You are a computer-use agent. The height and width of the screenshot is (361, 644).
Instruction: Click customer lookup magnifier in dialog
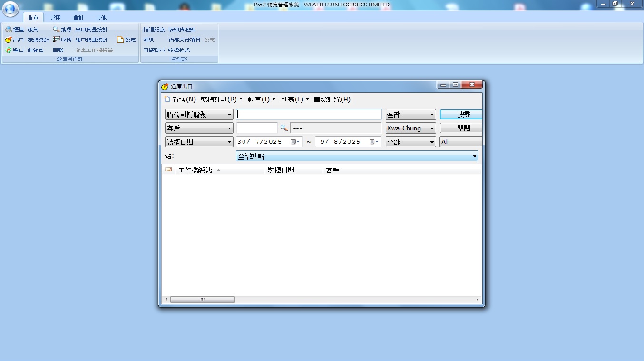click(x=283, y=128)
